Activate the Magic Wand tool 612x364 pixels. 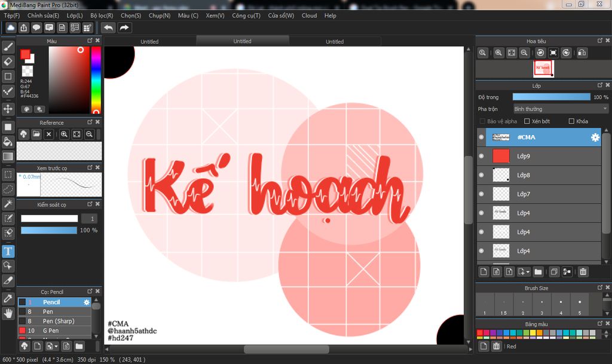[x=8, y=203]
